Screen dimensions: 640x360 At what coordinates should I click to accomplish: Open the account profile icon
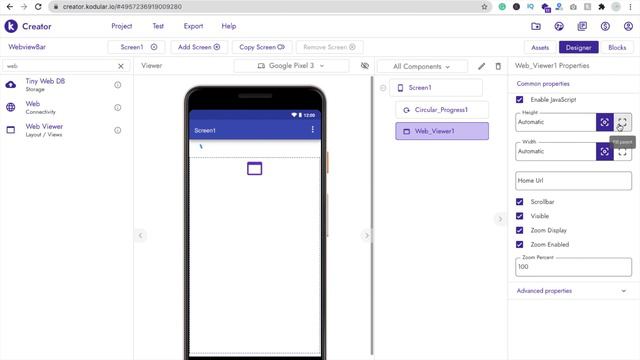[x=628, y=26]
